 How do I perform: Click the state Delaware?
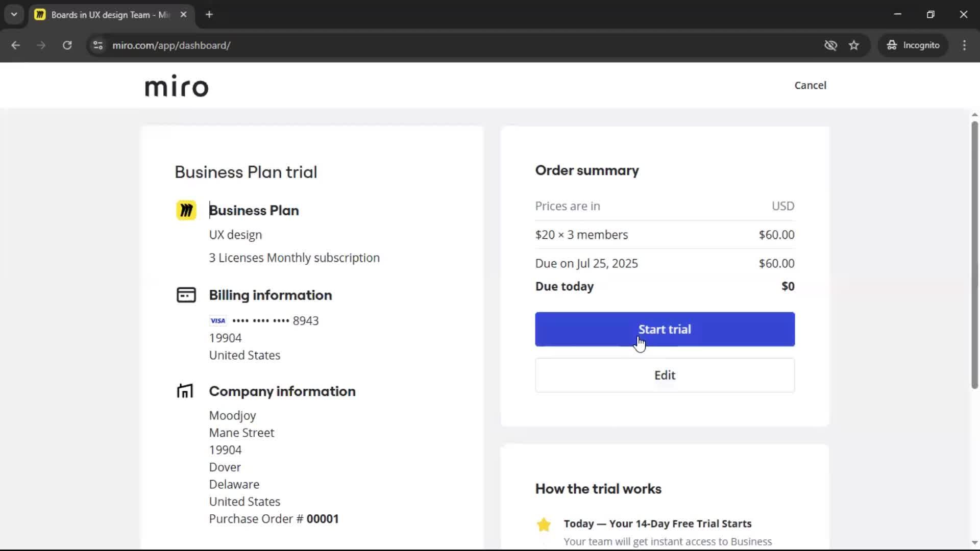click(234, 484)
